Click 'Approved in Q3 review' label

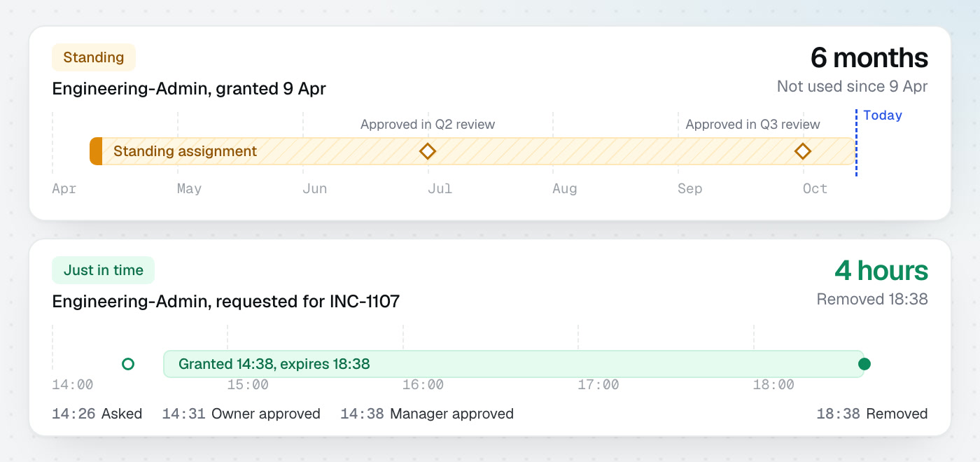pyautogui.click(x=752, y=125)
